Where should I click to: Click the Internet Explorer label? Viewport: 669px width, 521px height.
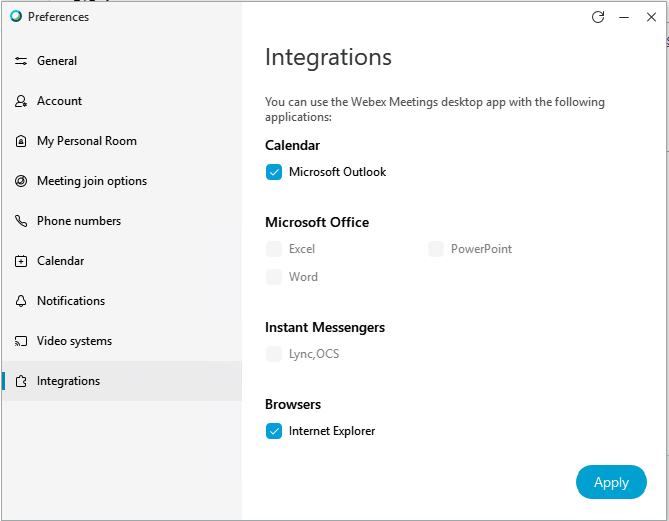[332, 431]
